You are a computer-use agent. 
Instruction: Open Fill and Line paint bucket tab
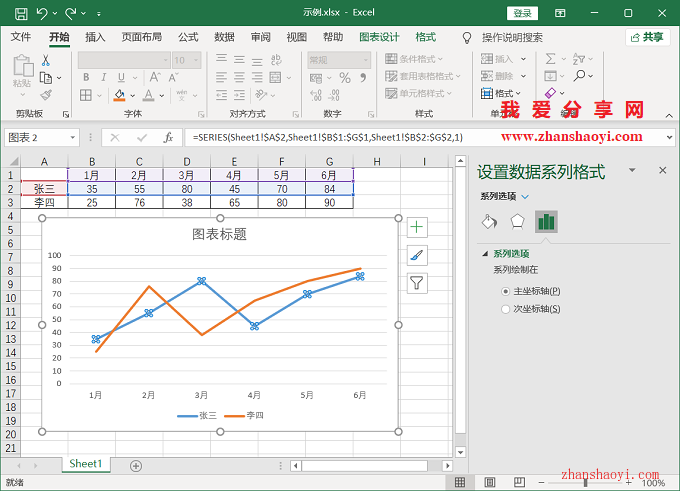click(x=490, y=222)
